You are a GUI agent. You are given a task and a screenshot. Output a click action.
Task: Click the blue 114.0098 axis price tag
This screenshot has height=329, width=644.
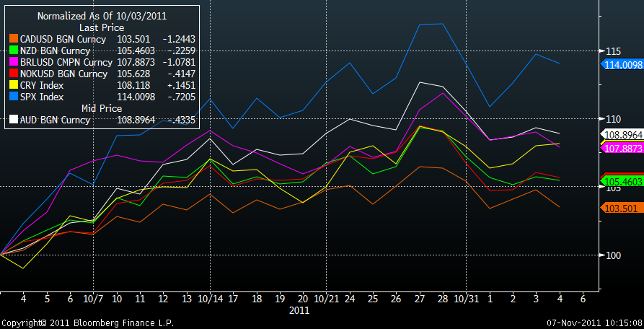tap(622, 64)
